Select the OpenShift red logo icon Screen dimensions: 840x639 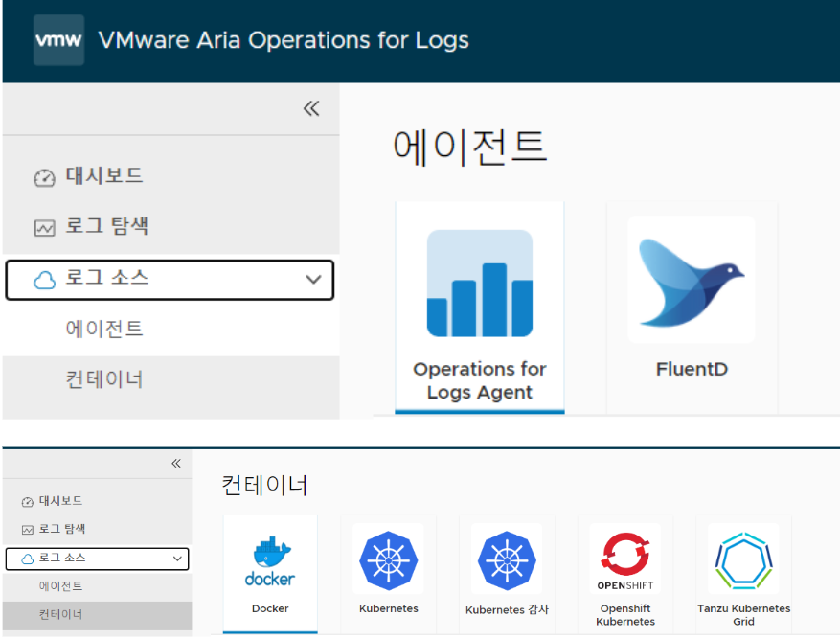(x=625, y=560)
